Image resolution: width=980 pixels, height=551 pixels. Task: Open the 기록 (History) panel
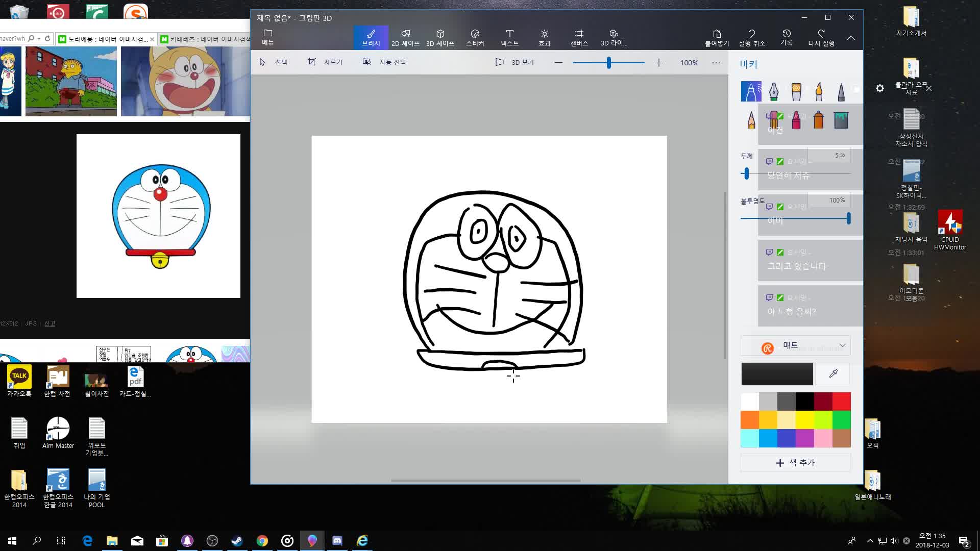787,38
